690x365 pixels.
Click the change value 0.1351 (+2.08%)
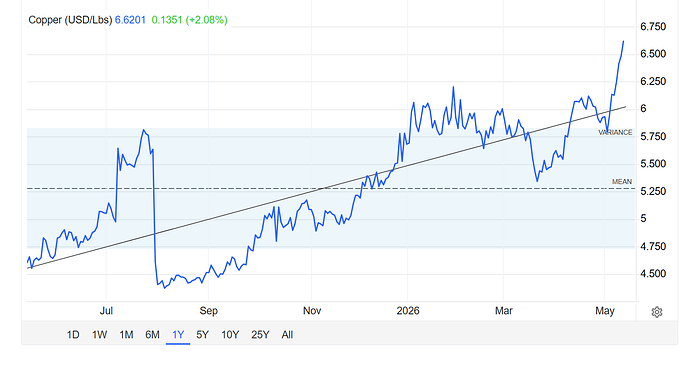click(190, 20)
